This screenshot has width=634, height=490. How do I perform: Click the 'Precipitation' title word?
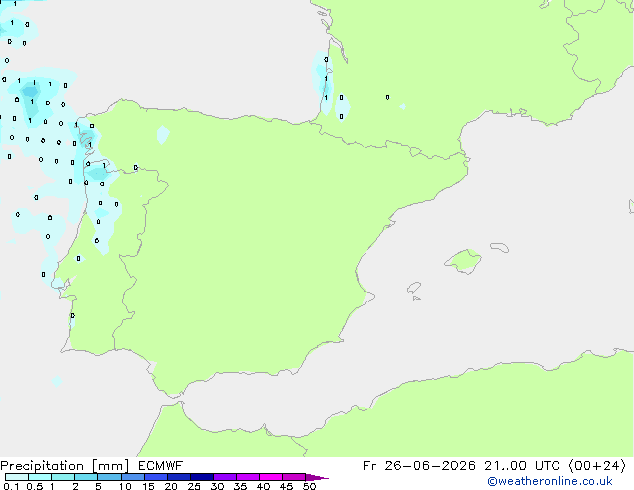(42, 466)
